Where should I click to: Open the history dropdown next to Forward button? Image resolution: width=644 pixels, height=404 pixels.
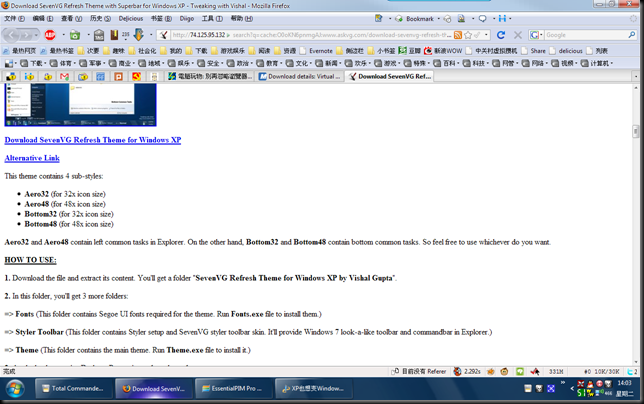[x=36, y=35]
